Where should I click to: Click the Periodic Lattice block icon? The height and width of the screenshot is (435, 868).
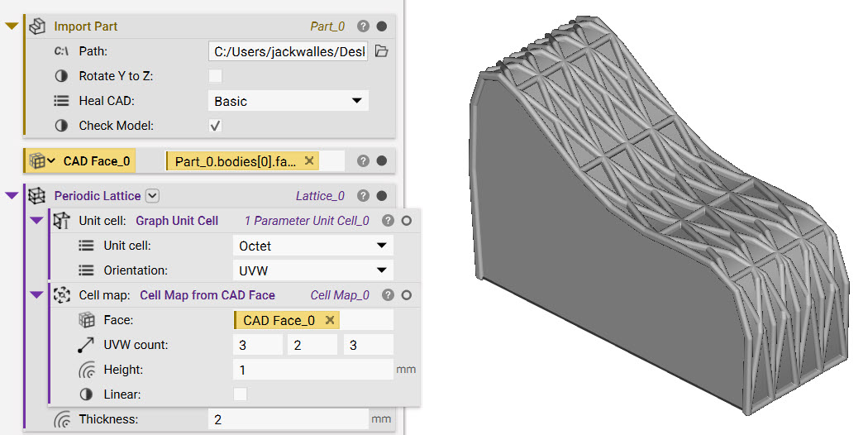pyautogui.click(x=36, y=196)
